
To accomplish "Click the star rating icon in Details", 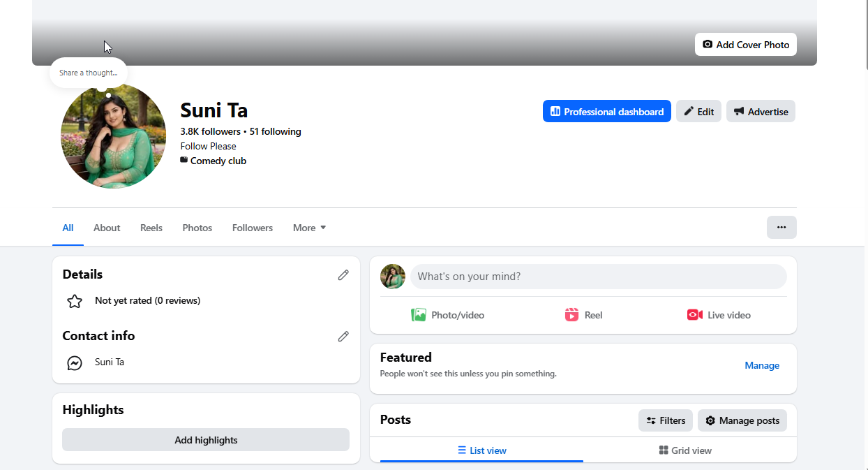I will pyautogui.click(x=75, y=301).
